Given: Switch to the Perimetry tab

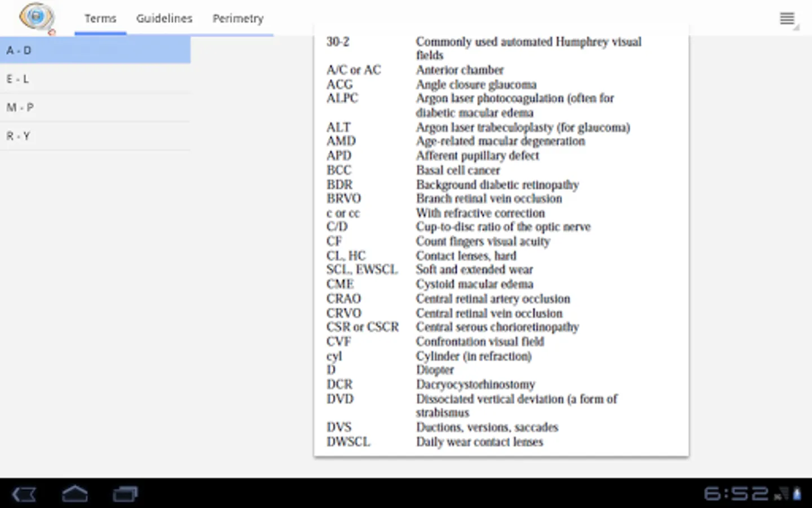Looking at the screenshot, I should tap(238, 19).
